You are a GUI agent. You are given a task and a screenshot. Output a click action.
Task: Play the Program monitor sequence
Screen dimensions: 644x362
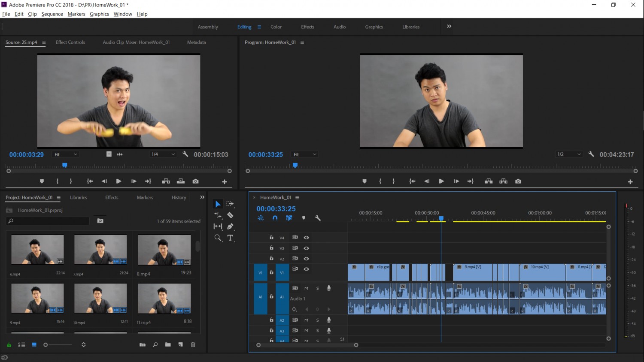tap(441, 181)
